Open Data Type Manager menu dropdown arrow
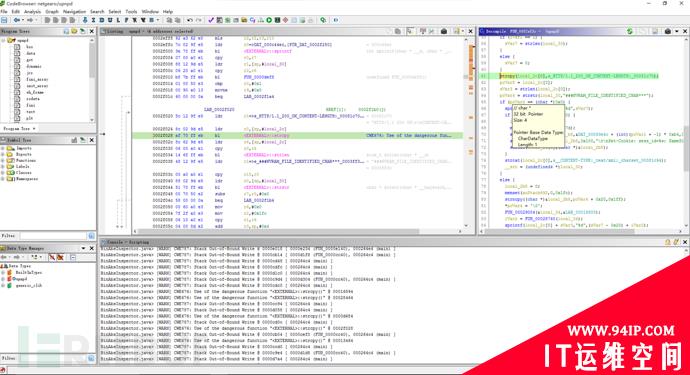690x375 pixels. point(83,248)
